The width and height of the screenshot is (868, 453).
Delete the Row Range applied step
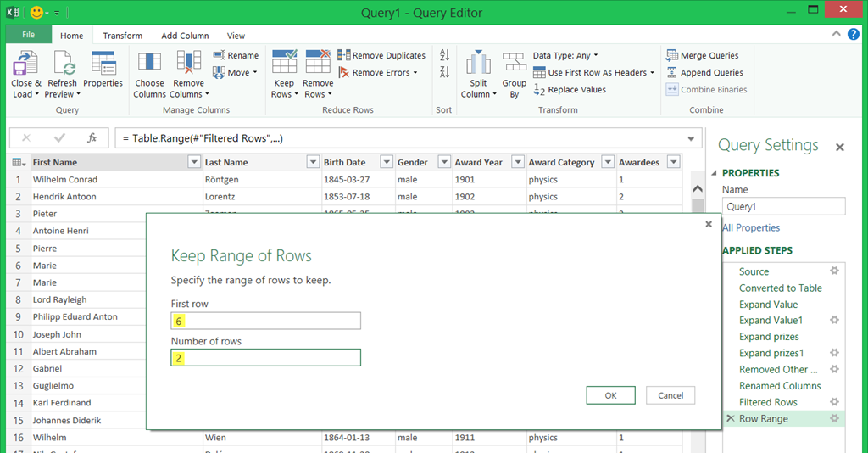coord(730,419)
